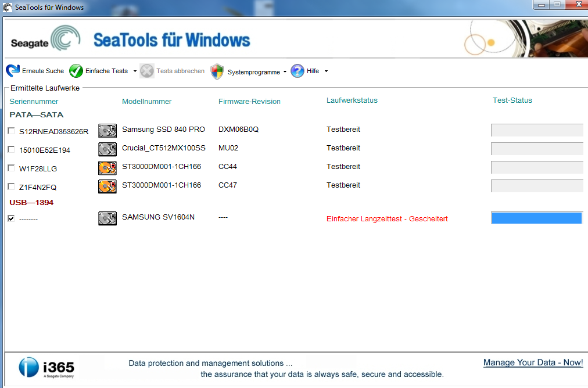Image resolution: width=588 pixels, height=388 pixels.
Task: Tick the checkbox for drive Z1F4N2FQ
Action: (11, 186)
